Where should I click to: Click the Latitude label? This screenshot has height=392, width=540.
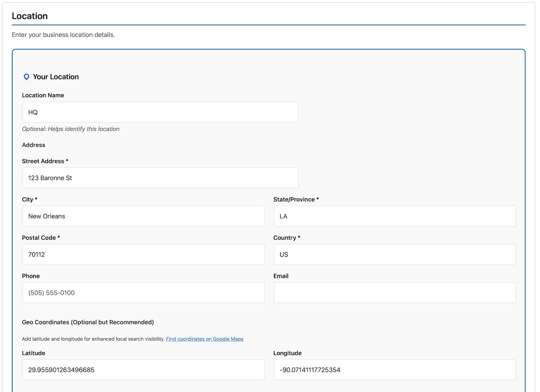click(34, 353)
